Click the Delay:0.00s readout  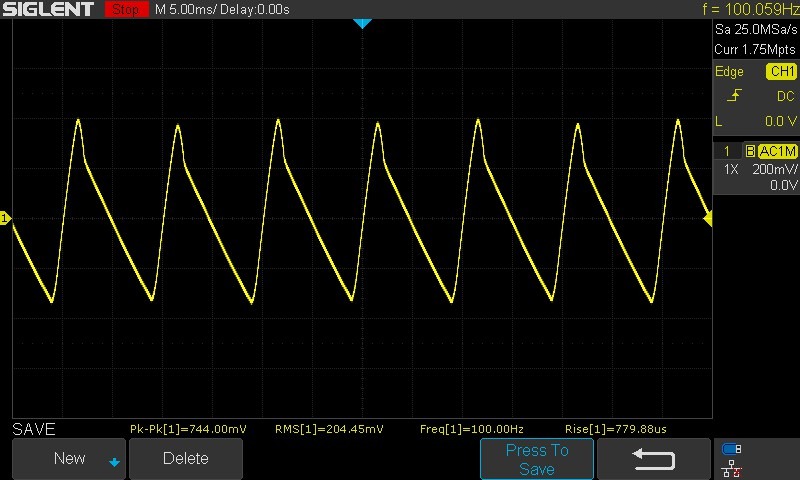click(255, 10)
